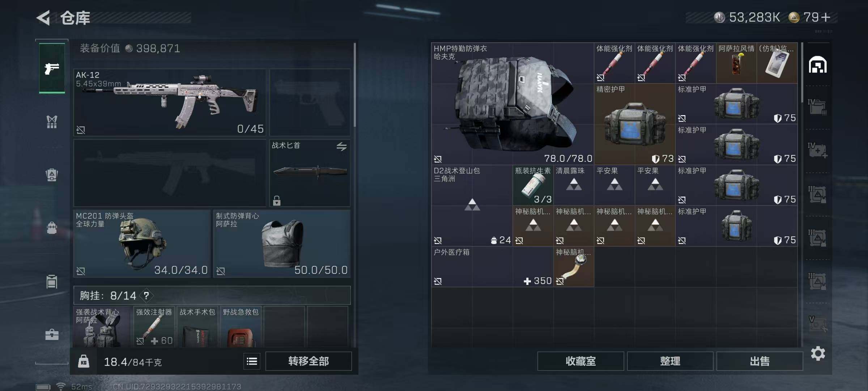Select the HMP特勤防弹衣 item in stash
The width and height of the screenshot is (868, 391).
[x=512, y=104]
